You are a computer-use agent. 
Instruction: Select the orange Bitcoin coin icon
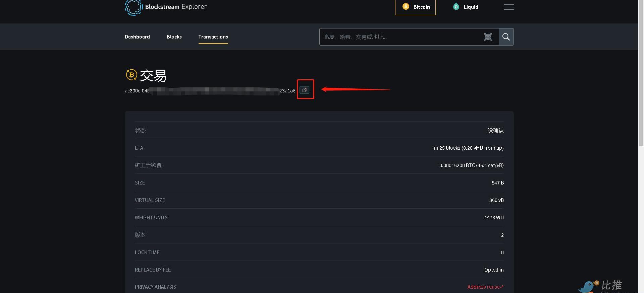pos(406,7)
